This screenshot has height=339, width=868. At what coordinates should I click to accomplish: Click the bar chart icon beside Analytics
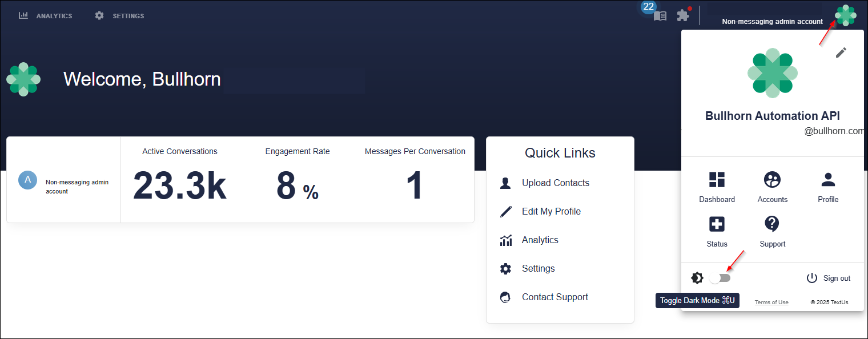tap(23, 15)
